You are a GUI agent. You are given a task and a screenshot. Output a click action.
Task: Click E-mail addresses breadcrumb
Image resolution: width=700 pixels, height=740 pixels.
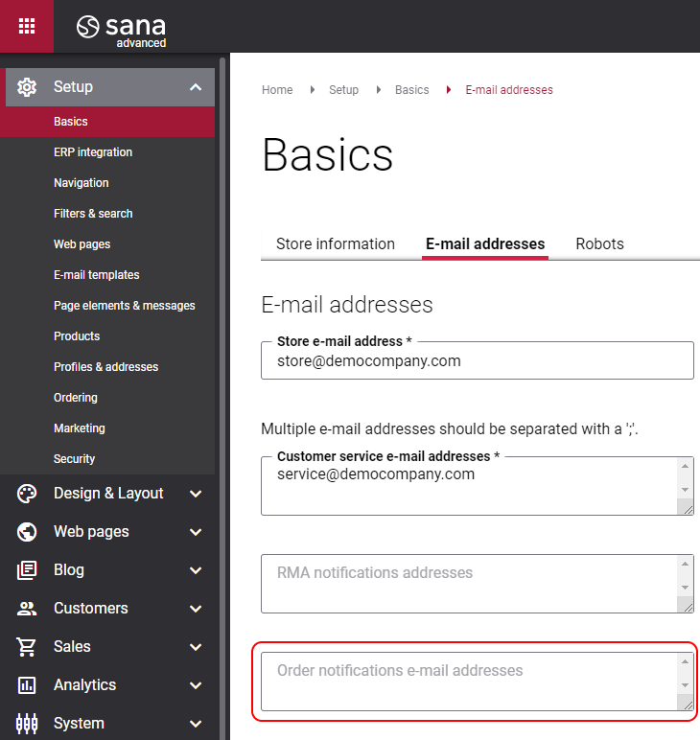(x=509, y=90)
